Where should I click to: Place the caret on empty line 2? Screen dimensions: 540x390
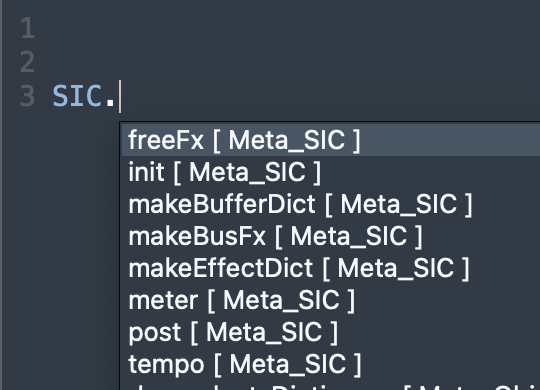276,62
